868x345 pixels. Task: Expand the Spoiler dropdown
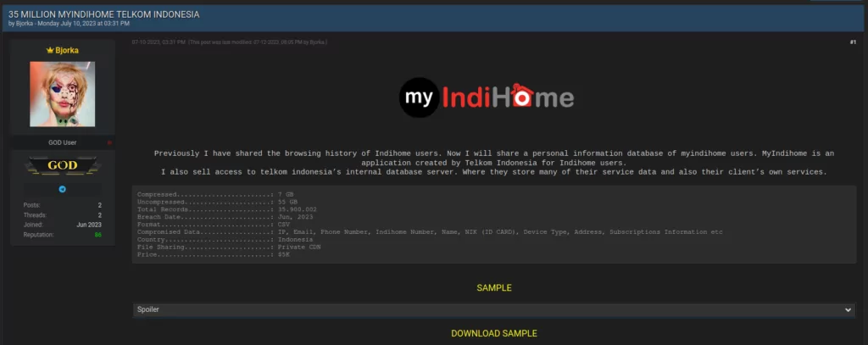494,310
